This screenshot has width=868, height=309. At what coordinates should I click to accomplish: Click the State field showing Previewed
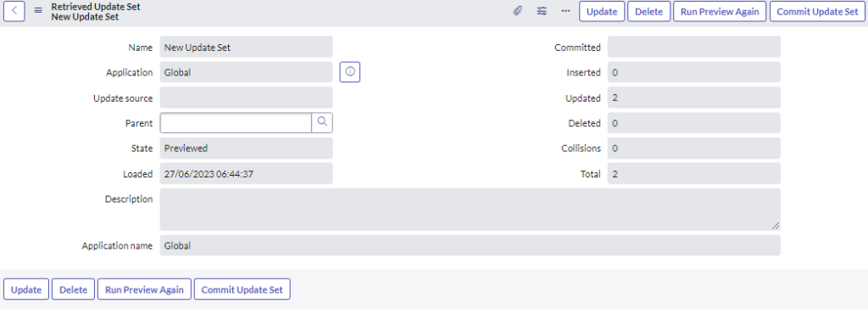click(x=247, y=148)
